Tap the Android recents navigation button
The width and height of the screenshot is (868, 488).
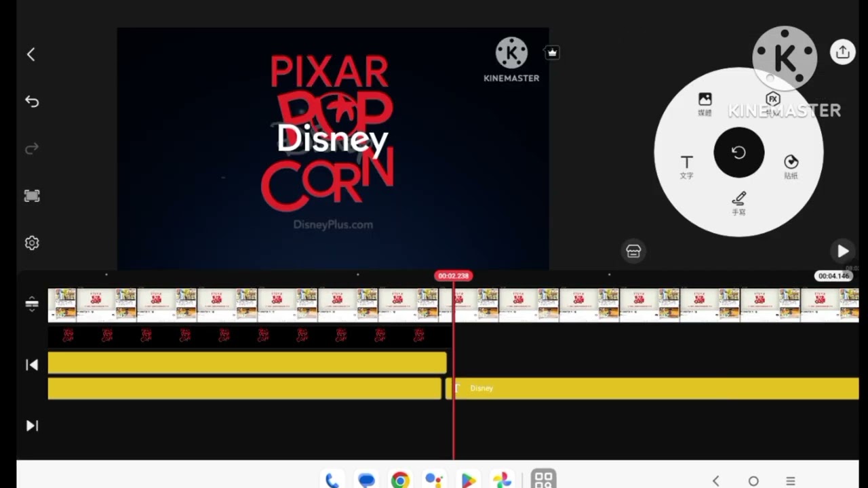791,481
